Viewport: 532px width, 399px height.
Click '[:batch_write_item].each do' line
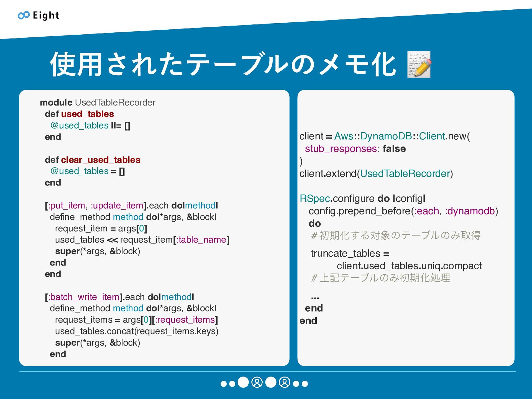coord(119,297)
